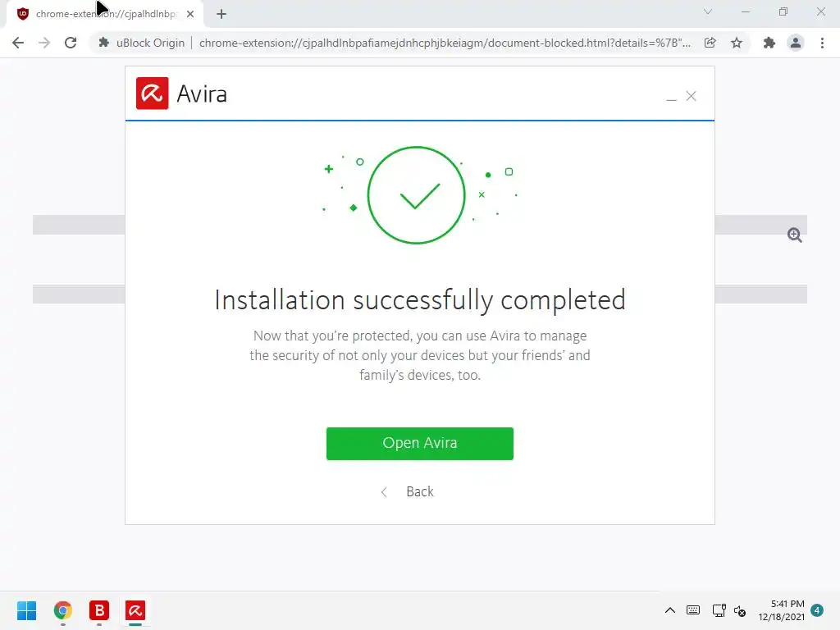Open the notification badge showing 4

pos(817,610)
